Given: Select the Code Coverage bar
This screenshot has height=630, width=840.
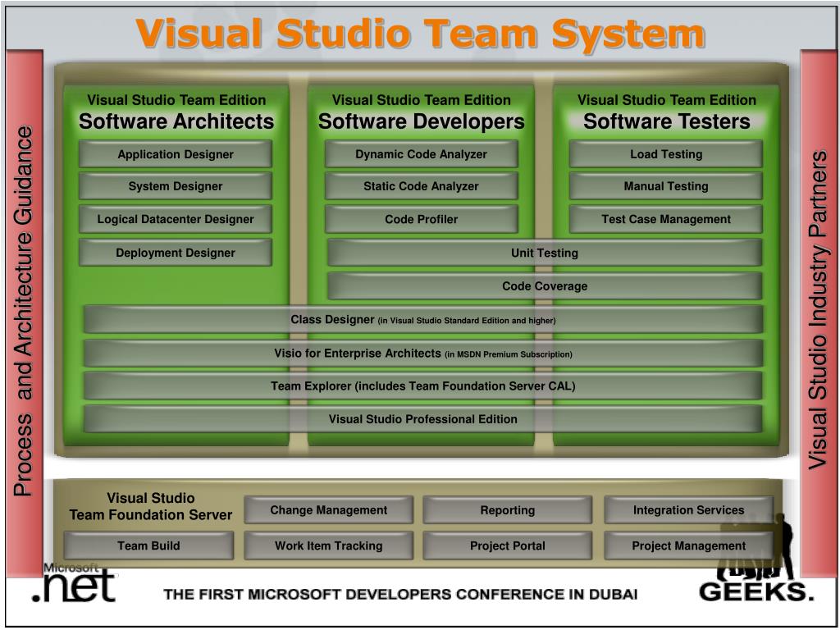Looking at the screenshot, I should [x=545, y=286].
